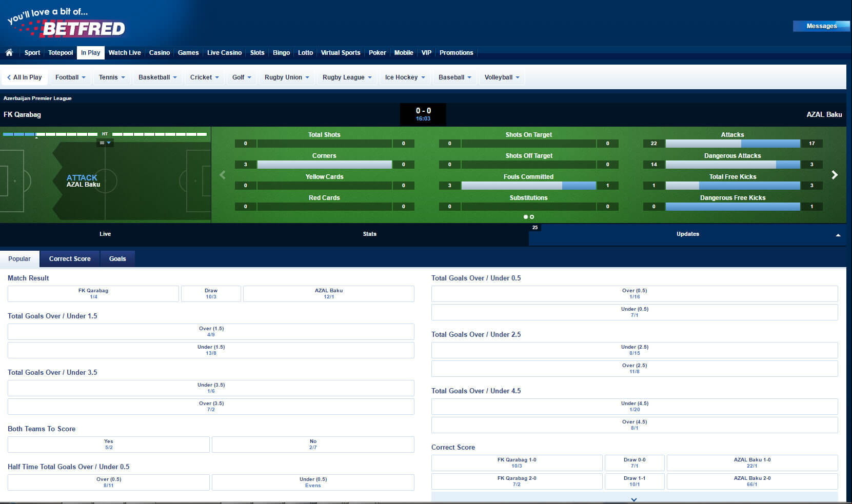The image size is (852, 504).
Task: Open the Bingo section
Action: click(281, 53)
